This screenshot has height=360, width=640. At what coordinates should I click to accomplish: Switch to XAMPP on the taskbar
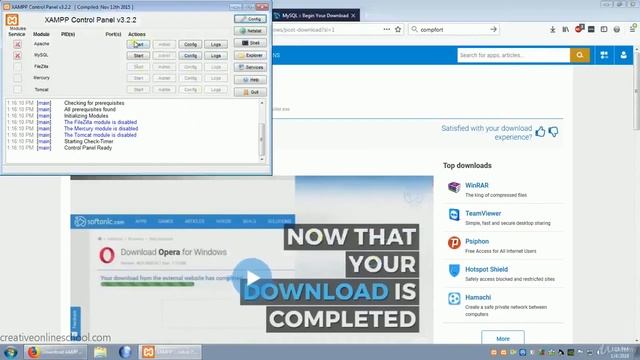[x=170, y=352]
